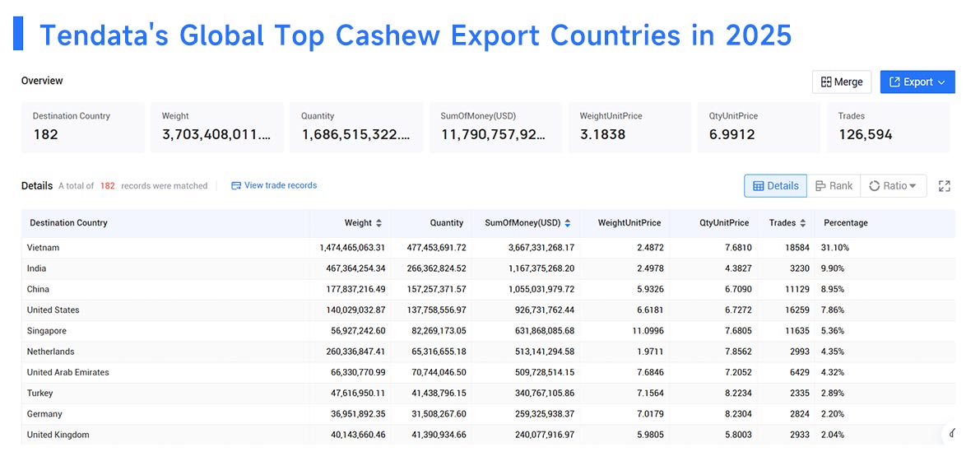Select the United States row

(488, 310)
